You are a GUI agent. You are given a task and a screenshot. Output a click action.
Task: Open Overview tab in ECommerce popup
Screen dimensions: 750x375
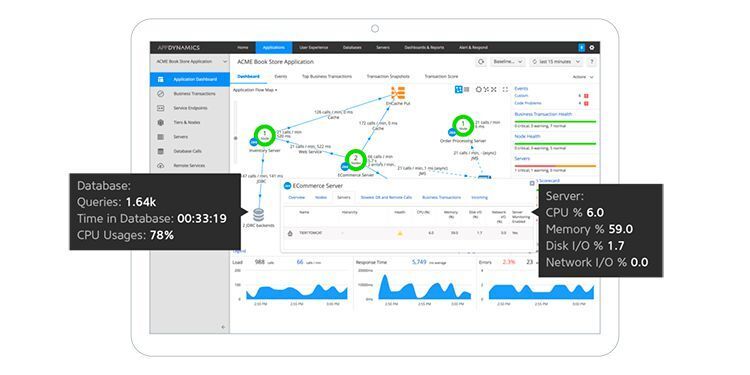297,197
